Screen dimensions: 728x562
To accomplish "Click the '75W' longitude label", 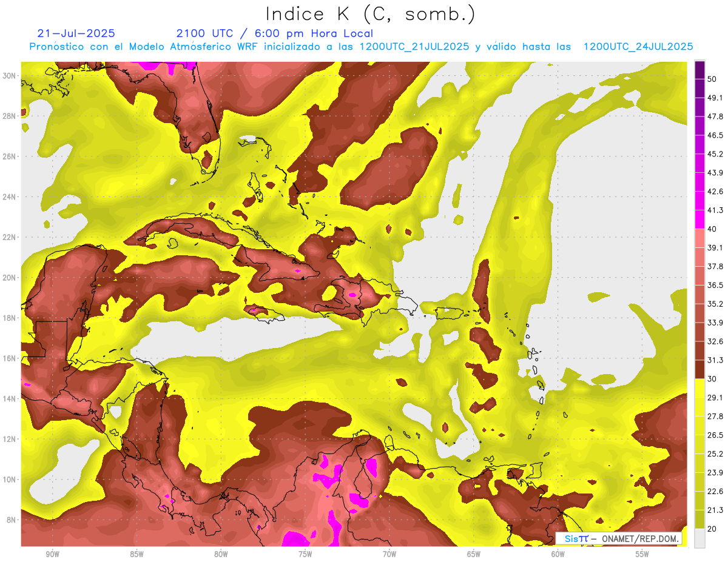I will click(x=305, y=554).
